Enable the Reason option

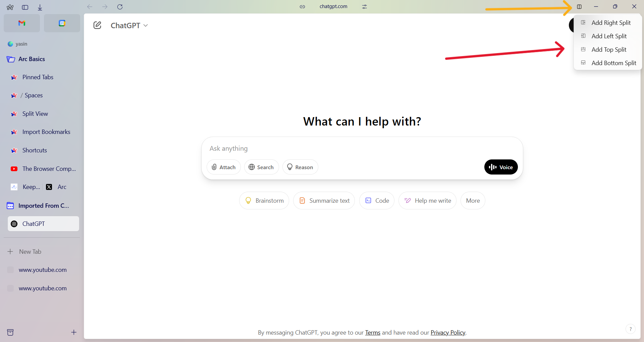point(300,167)
